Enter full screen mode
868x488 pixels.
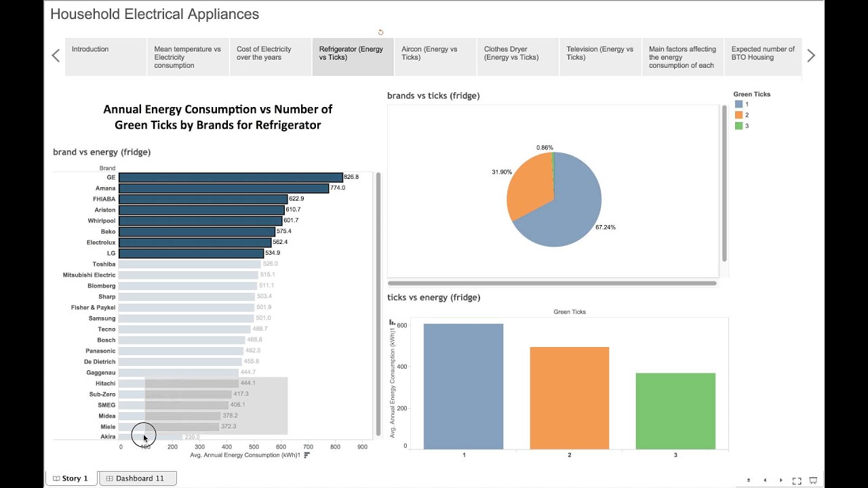tap(797, 480)
